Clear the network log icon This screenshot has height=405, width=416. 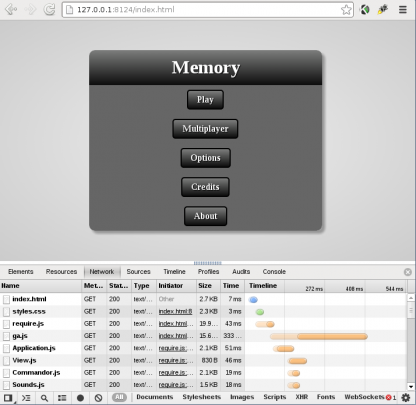[x=98, y=398]
